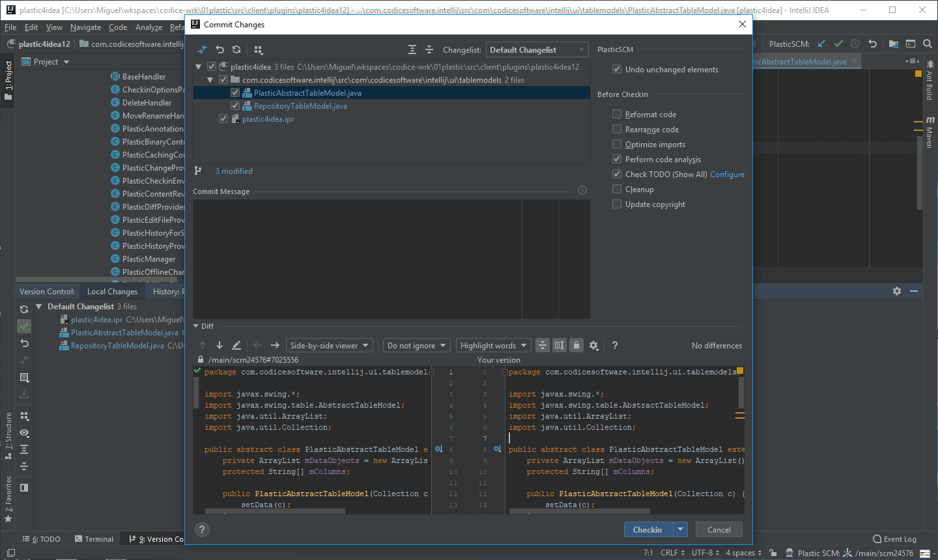The image size is (938, 560).
Task: Enable the Reformat code option
Action: 617,114
